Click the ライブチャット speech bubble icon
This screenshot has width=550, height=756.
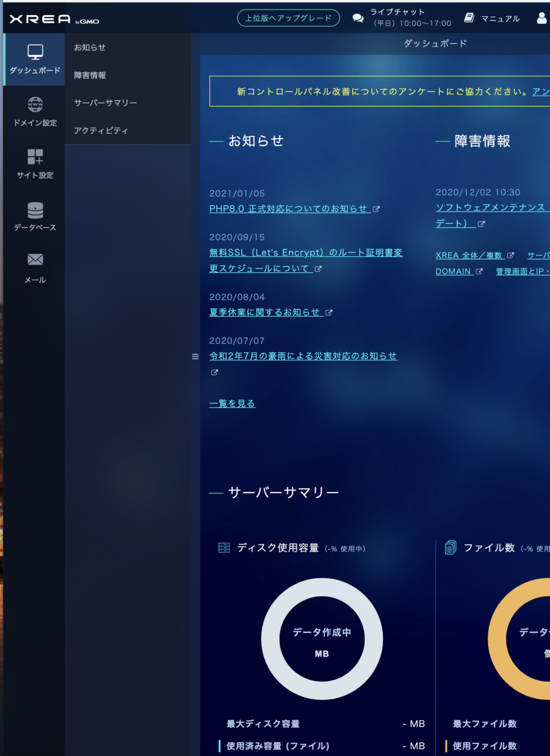tap(358, 18)
